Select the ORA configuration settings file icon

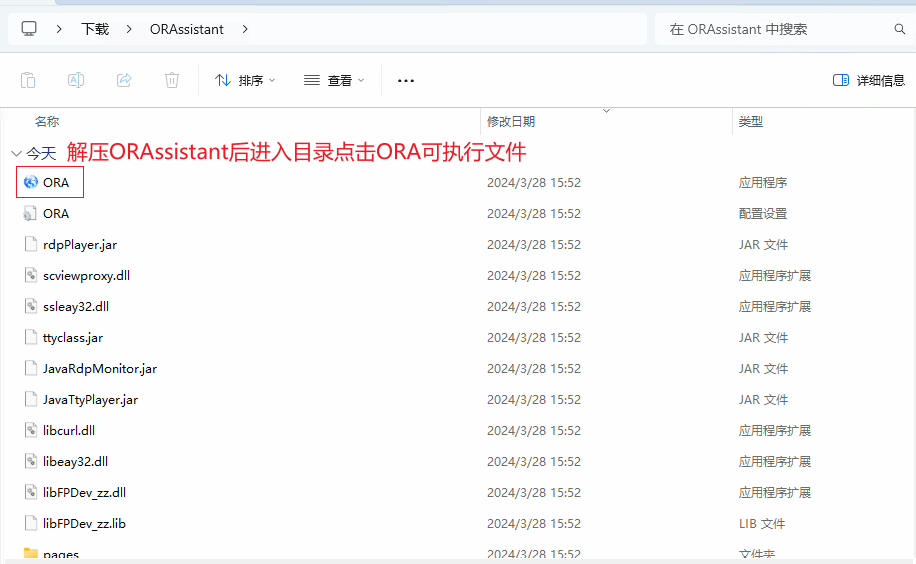[30, 214]
